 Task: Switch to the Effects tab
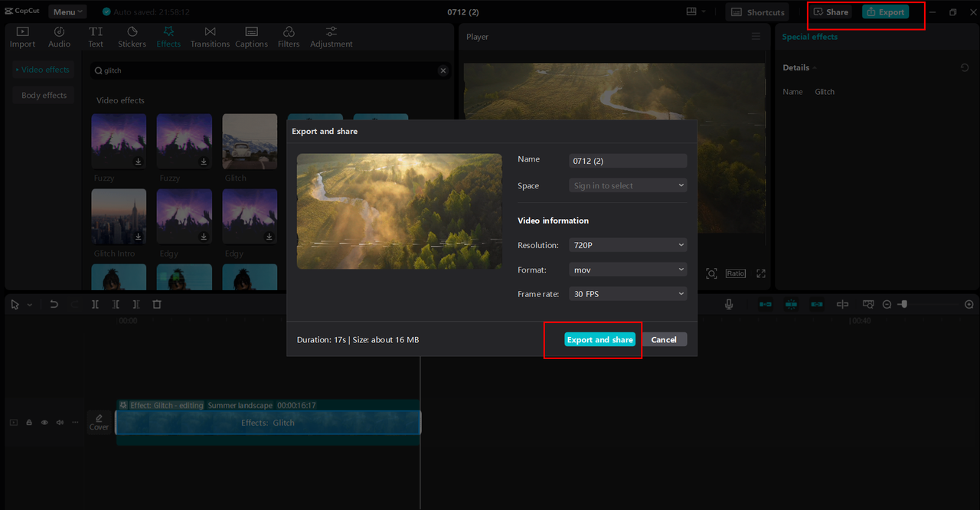pos(168,37)
